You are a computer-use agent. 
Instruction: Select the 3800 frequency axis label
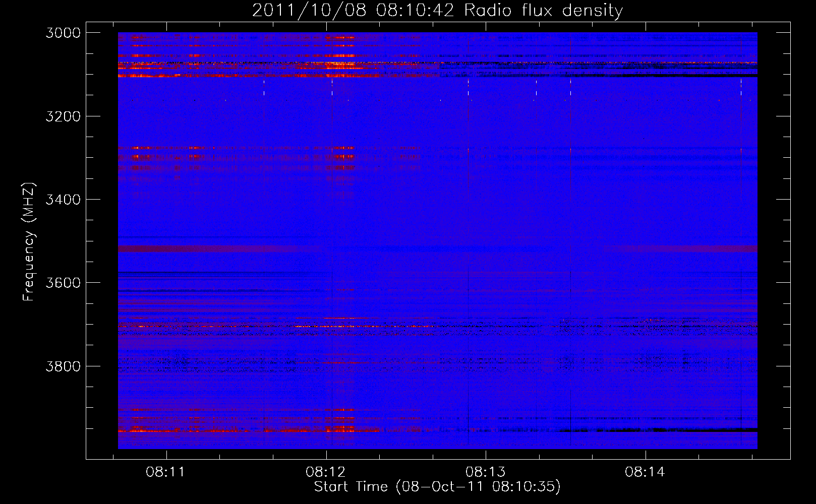(x=63, y=366)
